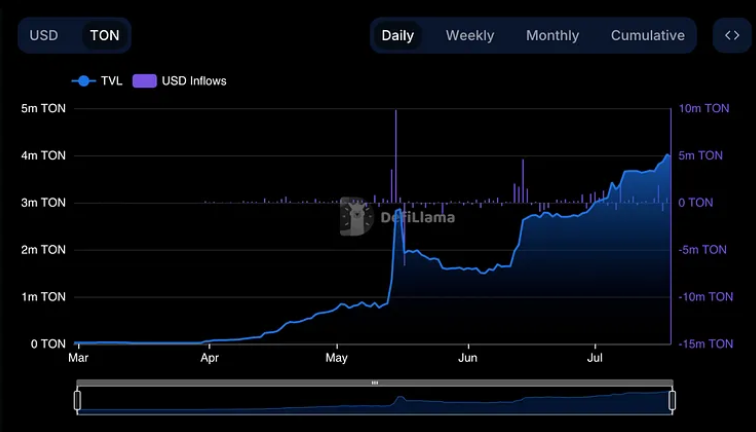Click the blue TVL legend line marker
Screen dimensions: 756x432
tap(83, 81)
